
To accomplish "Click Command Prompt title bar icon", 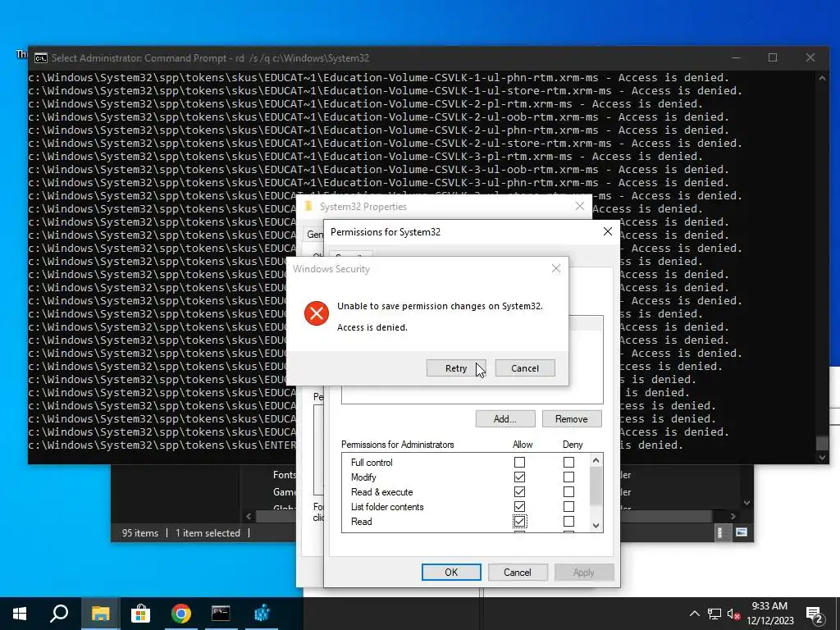I will 41,58.
